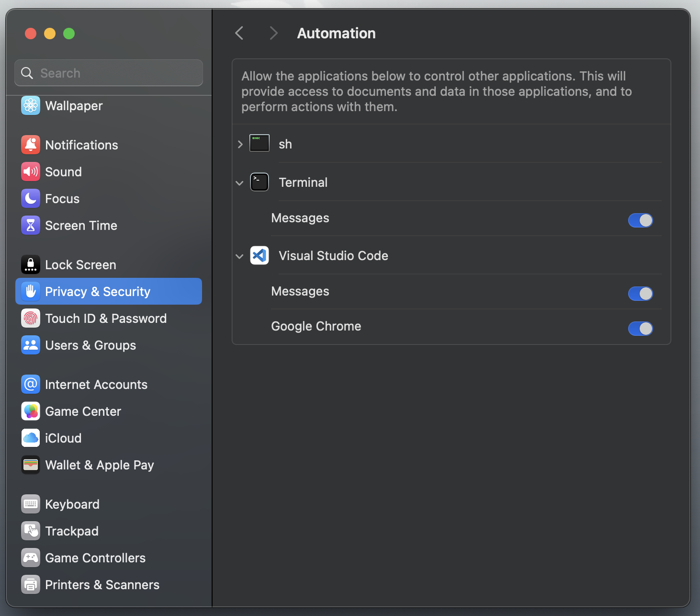Image resolution: width=700 pixels, height=616 pixels.
Task: Click the 'Visual Studio Code' name text
Action: [x=333, y=256]
